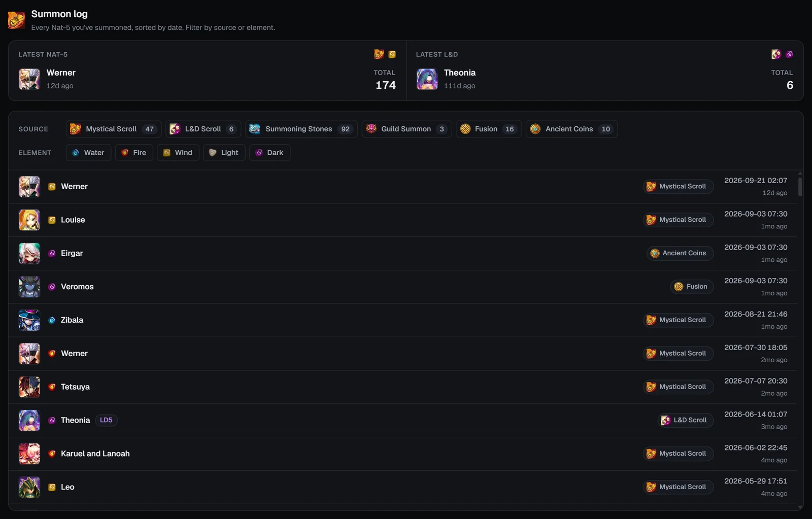Filter by Summoning Stones source
This screenshot has height=519, width=812.
[301, 129]
